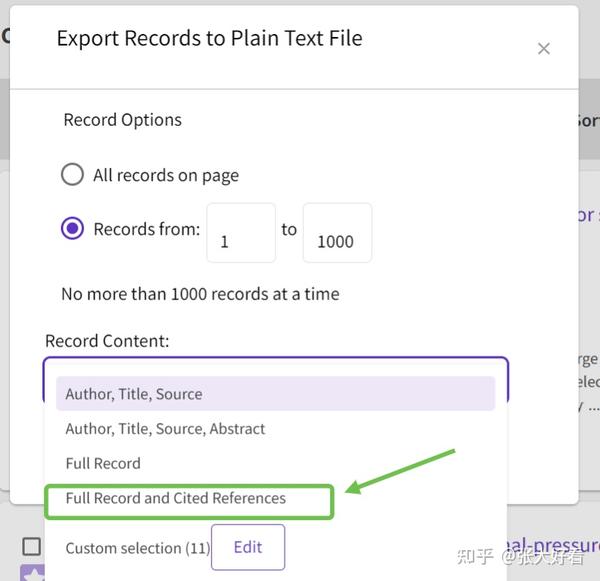
Task: Select the "All records on page" radio button
Action: click(72, 175)
